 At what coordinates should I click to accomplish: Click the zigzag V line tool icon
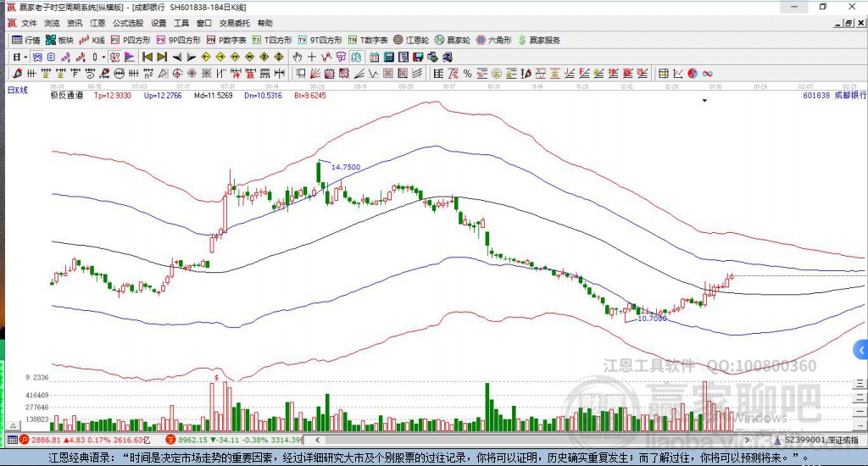pyautogui.click(x=374, y=73)
